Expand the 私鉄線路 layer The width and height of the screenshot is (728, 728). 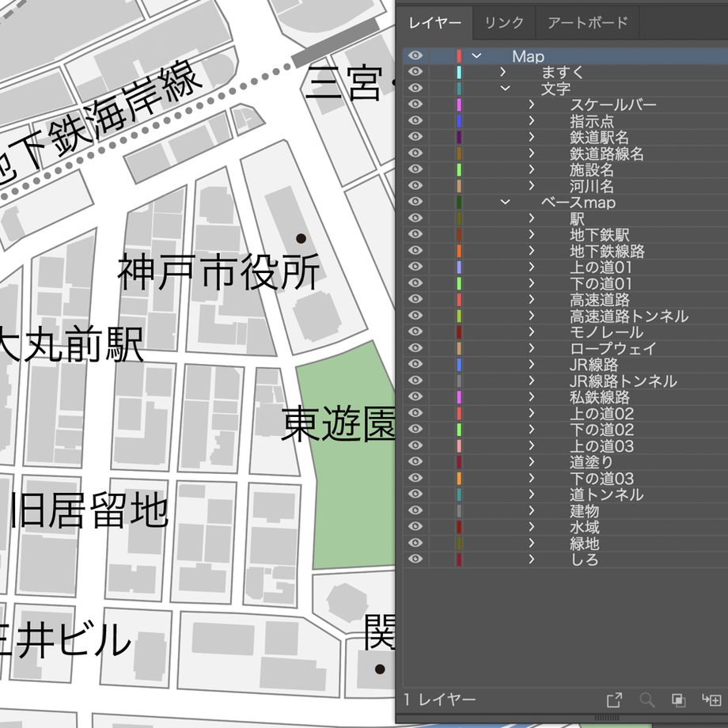[x=532, y=397]
